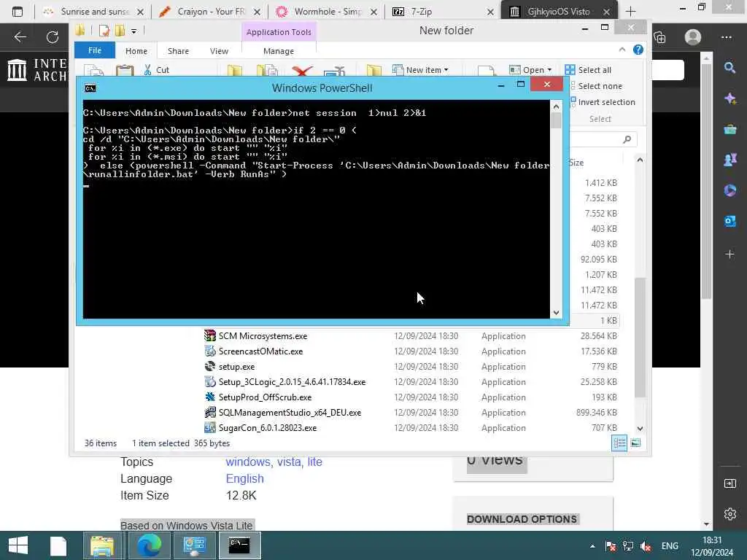Add a new browser tab
747x560 pixels.
pyautogui.click(x=631, y=12)
